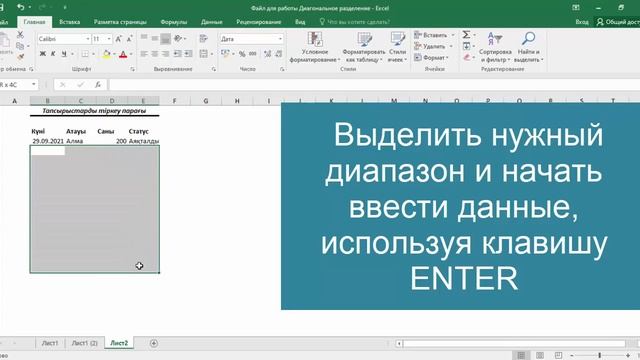
Task: Toggle underline formatting (Ч)
Action: 64,54
